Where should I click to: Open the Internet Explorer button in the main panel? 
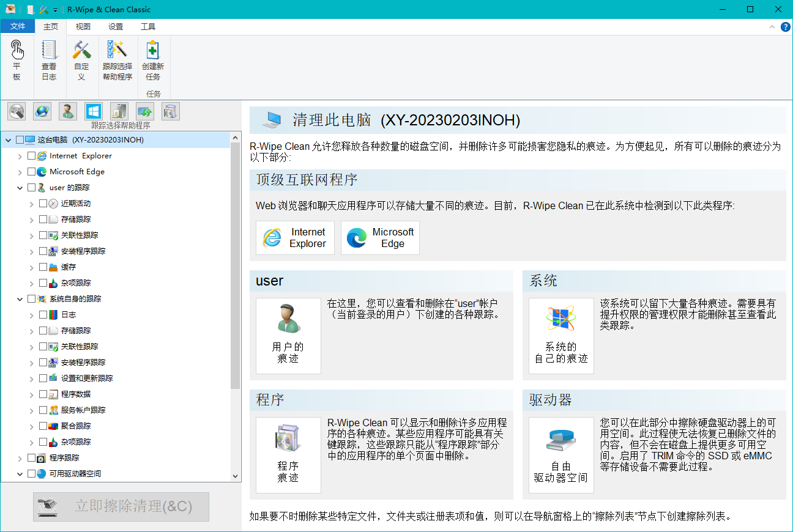point(295,238)
